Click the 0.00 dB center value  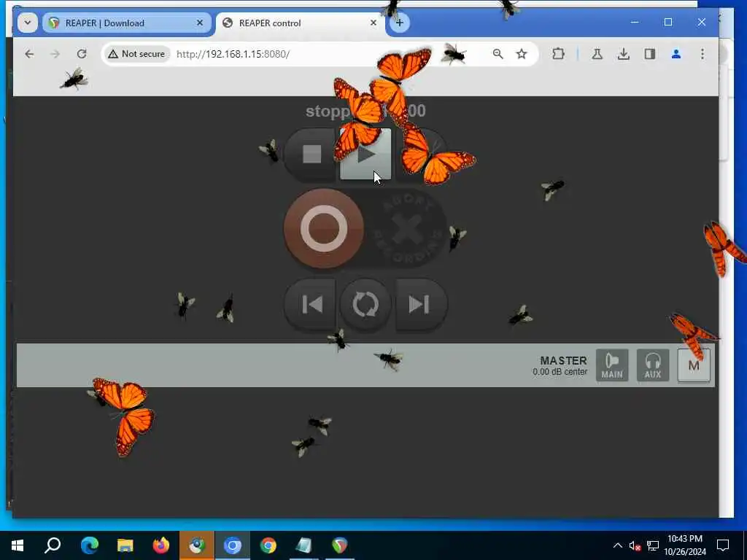(560, 372)
